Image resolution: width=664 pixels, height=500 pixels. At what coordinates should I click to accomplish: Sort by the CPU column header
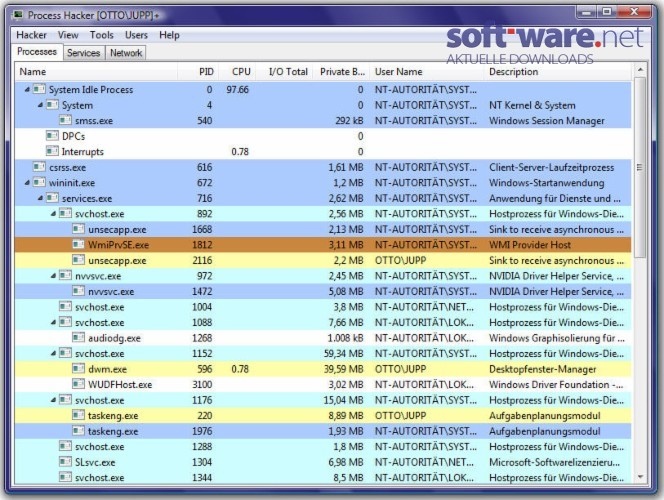(237, 72)
